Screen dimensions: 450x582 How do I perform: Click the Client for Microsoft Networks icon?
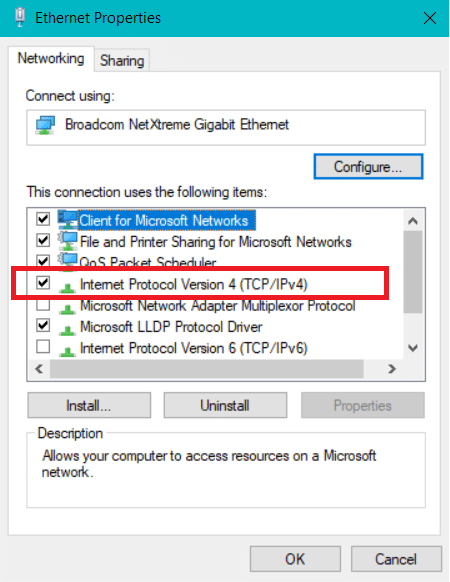point(67,219)
